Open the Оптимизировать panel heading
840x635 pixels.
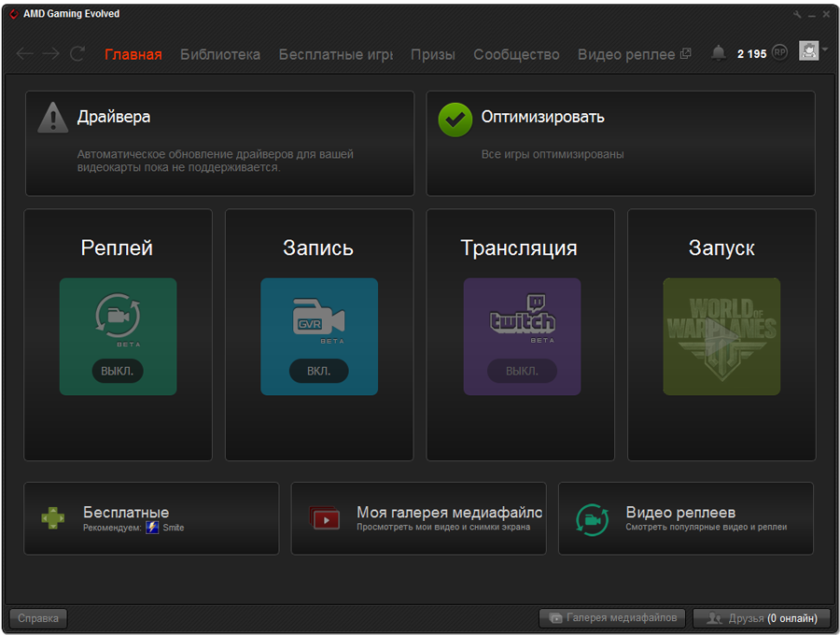[x=542, y=117]
